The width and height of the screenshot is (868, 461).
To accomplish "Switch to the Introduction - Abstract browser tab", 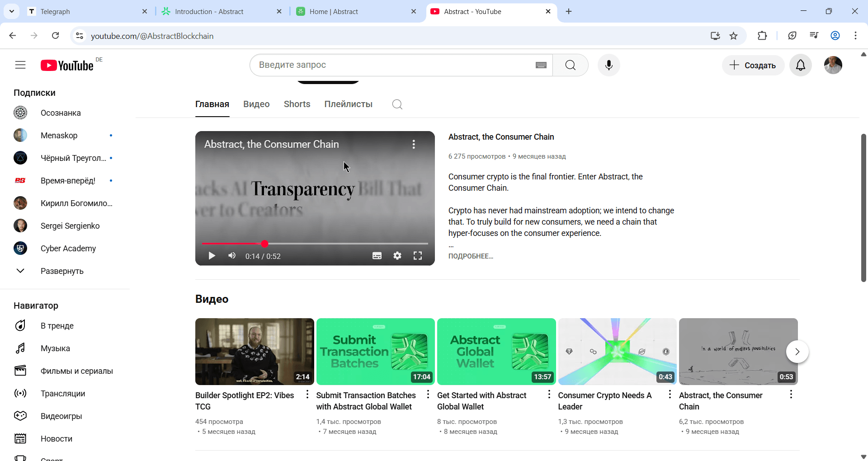I will click(222, 11).
